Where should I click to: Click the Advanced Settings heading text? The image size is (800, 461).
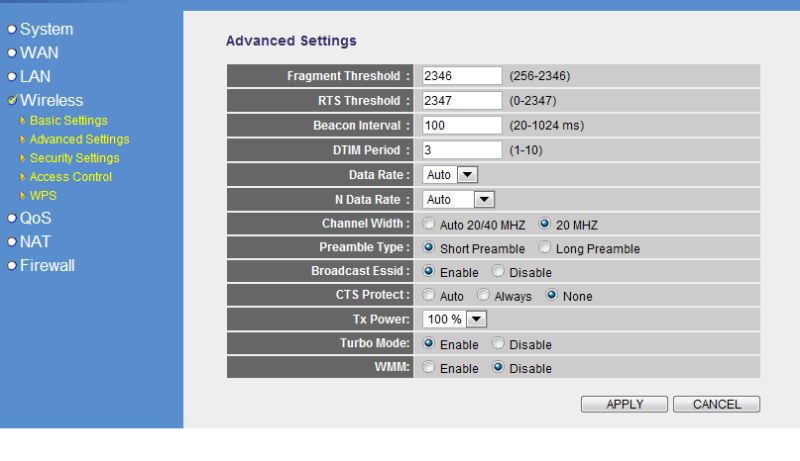[291, 41]
